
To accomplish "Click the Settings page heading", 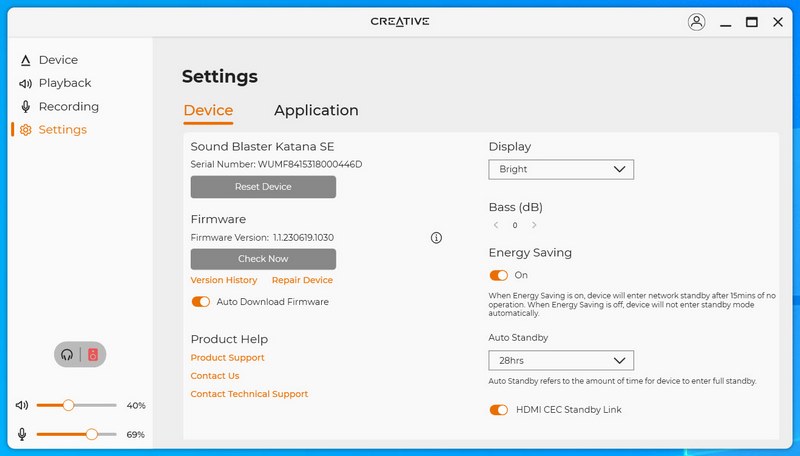I will click(x=220, y=77).
